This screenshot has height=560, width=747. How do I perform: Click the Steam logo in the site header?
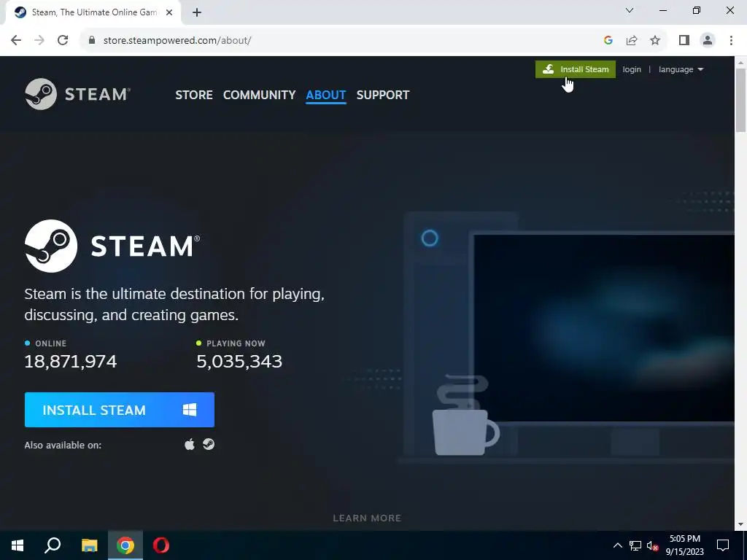coord(77,94)
